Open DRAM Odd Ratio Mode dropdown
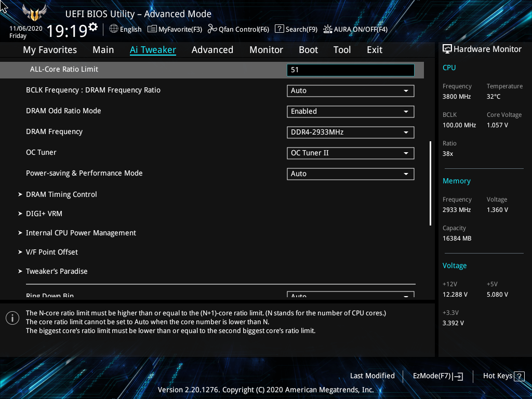Image resolution: width=532 pixels, height=399 pixels. click(351, 112)
